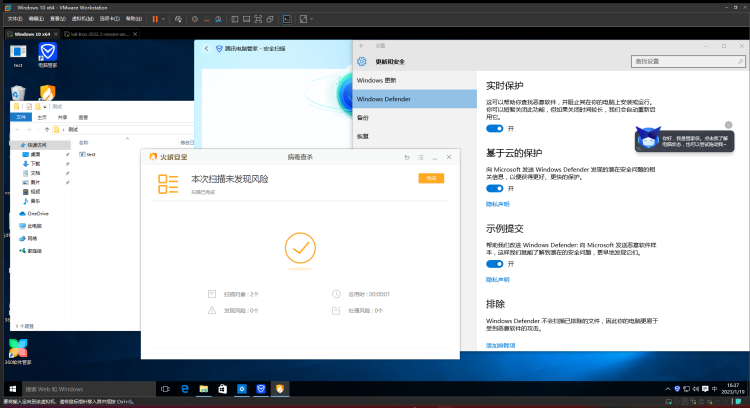Open the 主页 ribbon tab in Explorer
750x408 pixels.
tap(42, 117)
